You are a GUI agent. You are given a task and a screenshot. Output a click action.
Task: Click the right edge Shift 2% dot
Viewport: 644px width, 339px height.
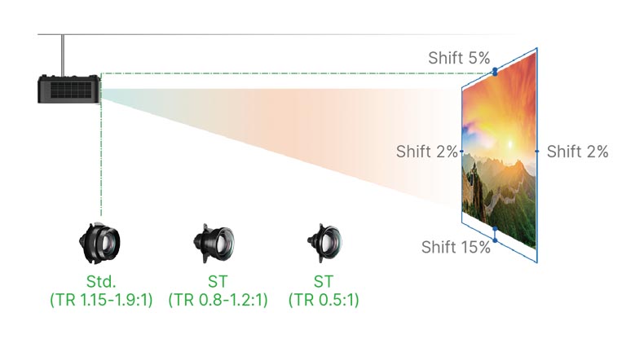537,152
